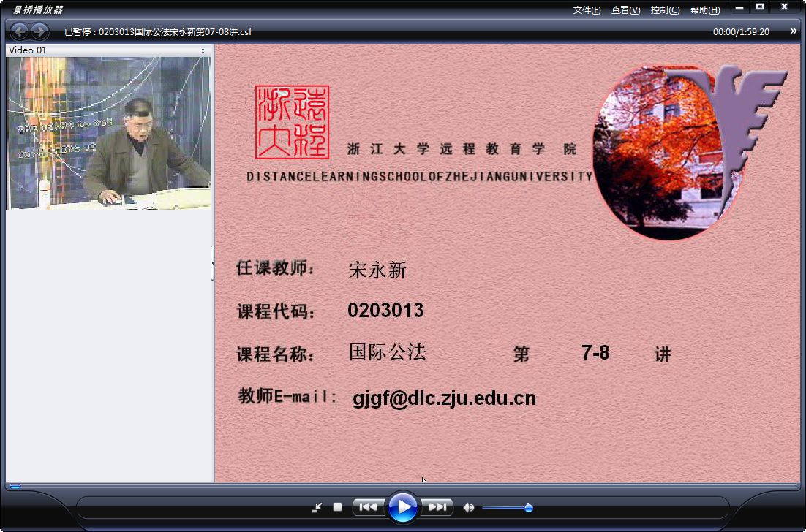Minimize the player window

739,8
